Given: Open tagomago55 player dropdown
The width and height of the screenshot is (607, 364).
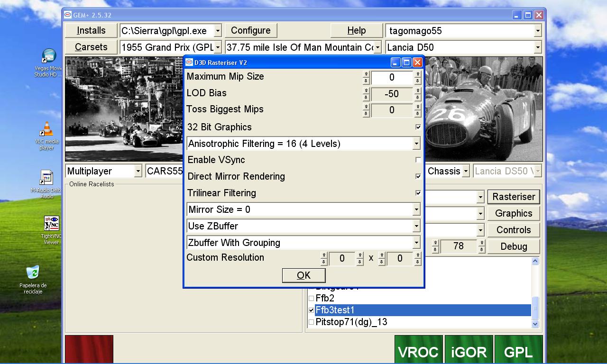Looking at the screenshot, I should (538, 31).
